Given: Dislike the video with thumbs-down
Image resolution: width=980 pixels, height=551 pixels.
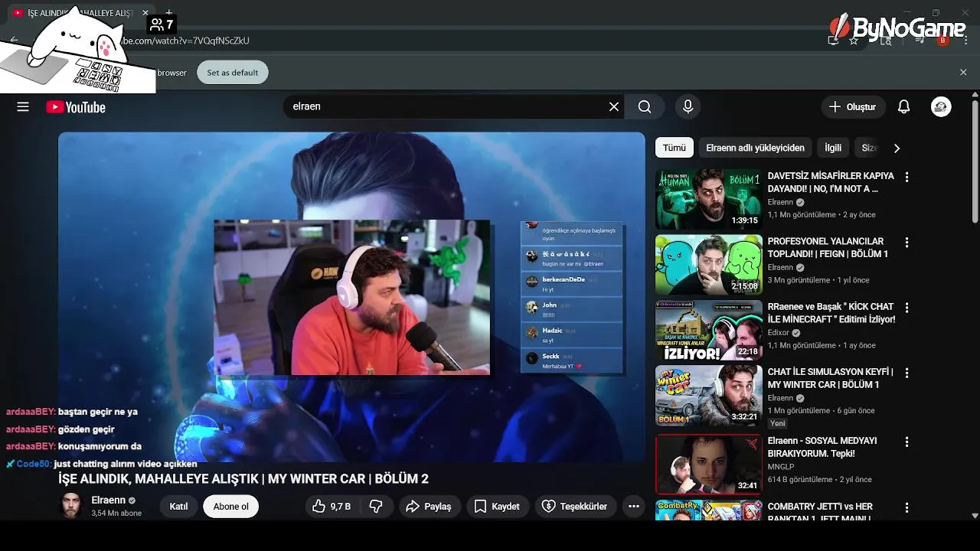Looking at the screenshot, I should [x=376, y=507].
